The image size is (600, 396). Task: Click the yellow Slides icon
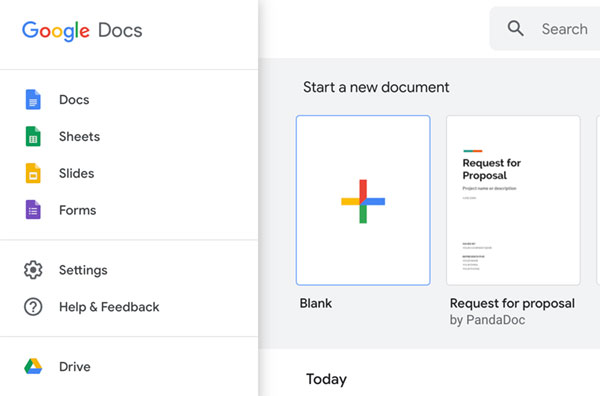click(x=33, y=173)
